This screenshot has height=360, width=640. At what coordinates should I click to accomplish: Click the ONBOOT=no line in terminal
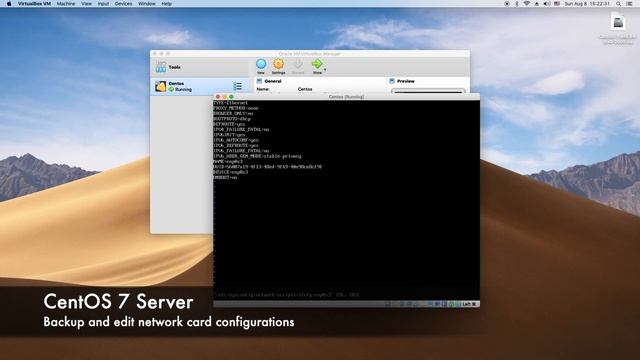coord(225,177)
